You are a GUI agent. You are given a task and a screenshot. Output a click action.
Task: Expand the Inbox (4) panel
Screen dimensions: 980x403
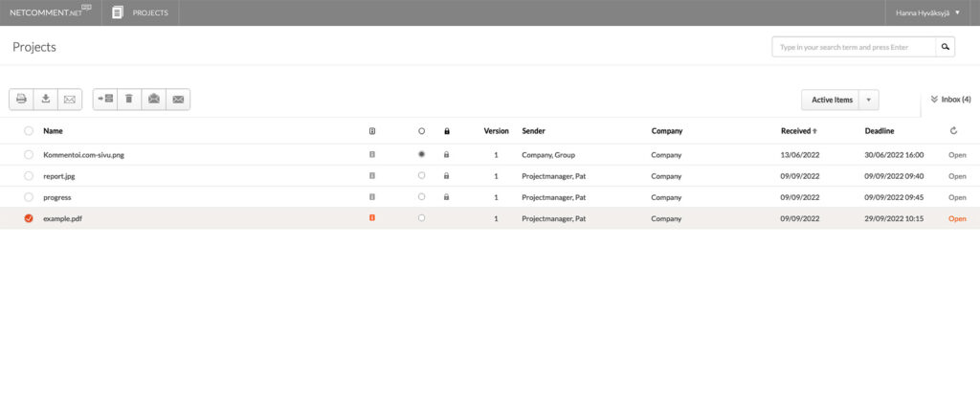click(x=949, y=100)
